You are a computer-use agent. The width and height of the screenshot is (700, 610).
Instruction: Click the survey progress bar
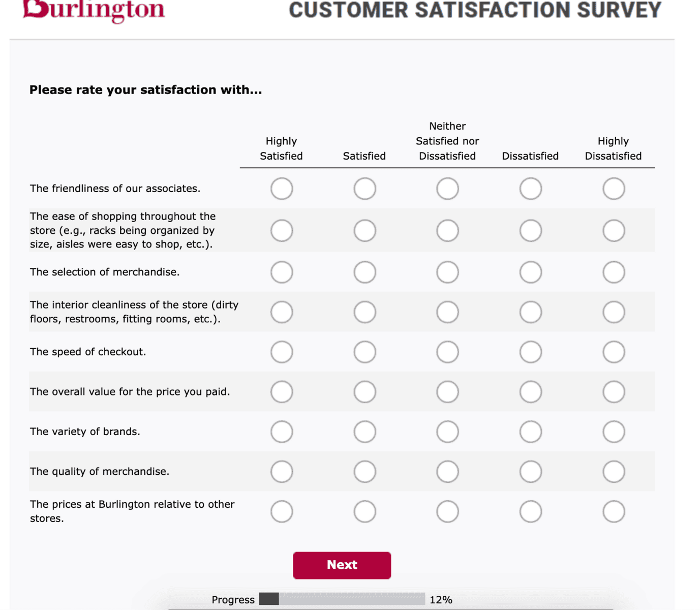pos(342,599)
